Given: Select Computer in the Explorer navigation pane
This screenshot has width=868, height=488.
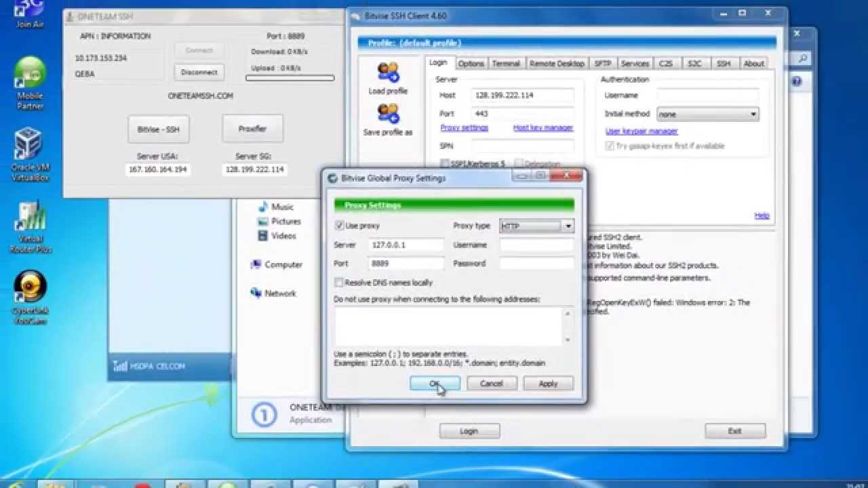Looking at the screenshot, I should pos(277,265).
